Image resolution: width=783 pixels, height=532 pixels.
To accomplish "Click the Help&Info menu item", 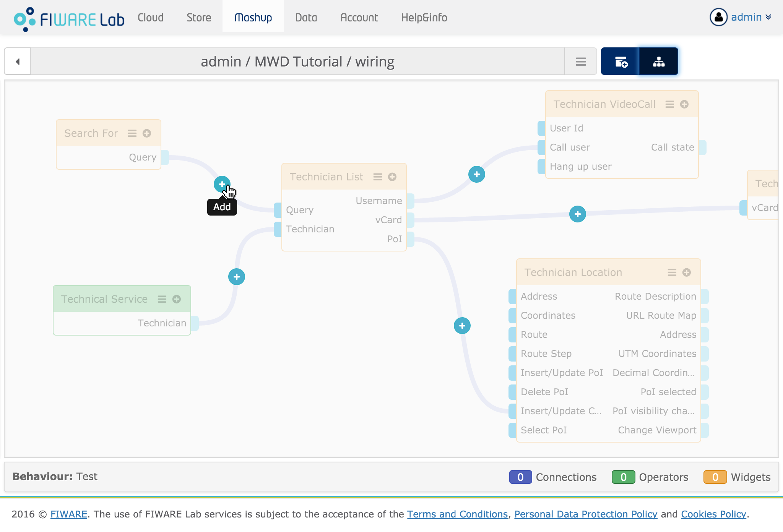I will coord(424,17).
